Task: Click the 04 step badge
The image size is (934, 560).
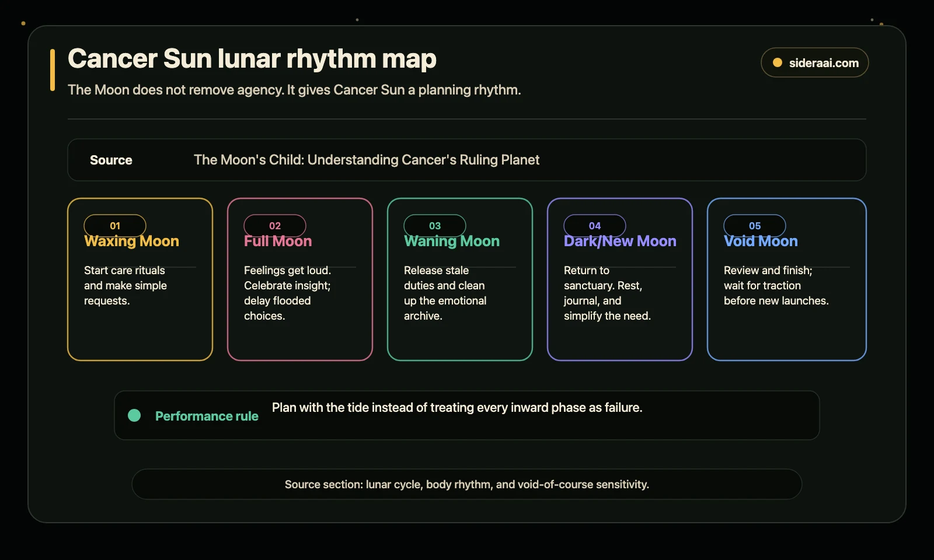Action: tap(595, 226)
